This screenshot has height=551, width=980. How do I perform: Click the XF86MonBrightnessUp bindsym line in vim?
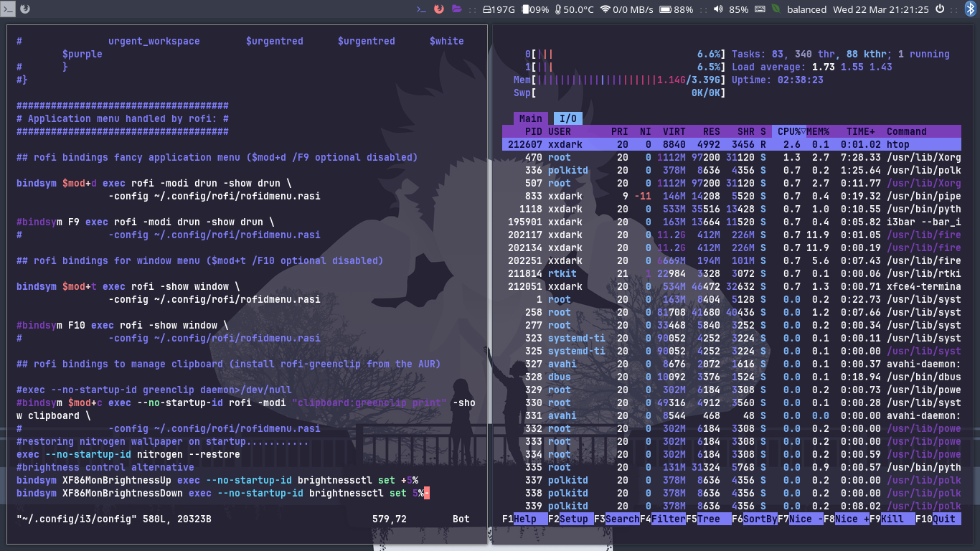click(217, 480)
